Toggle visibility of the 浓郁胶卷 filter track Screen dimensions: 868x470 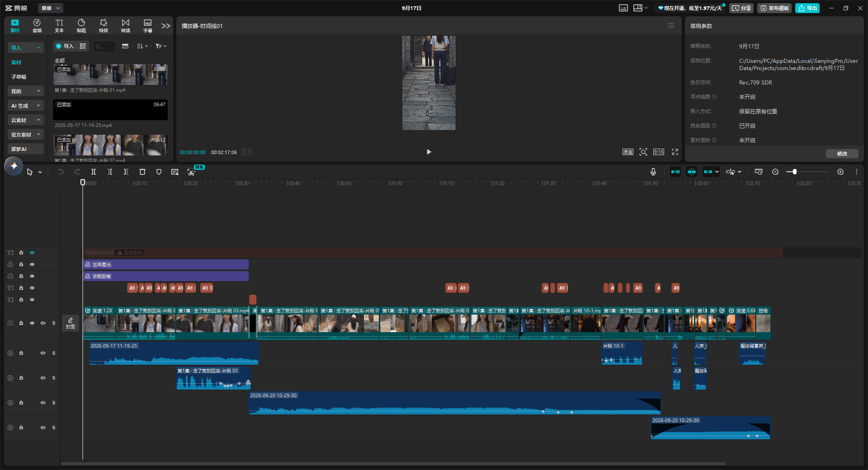(32, 276)
